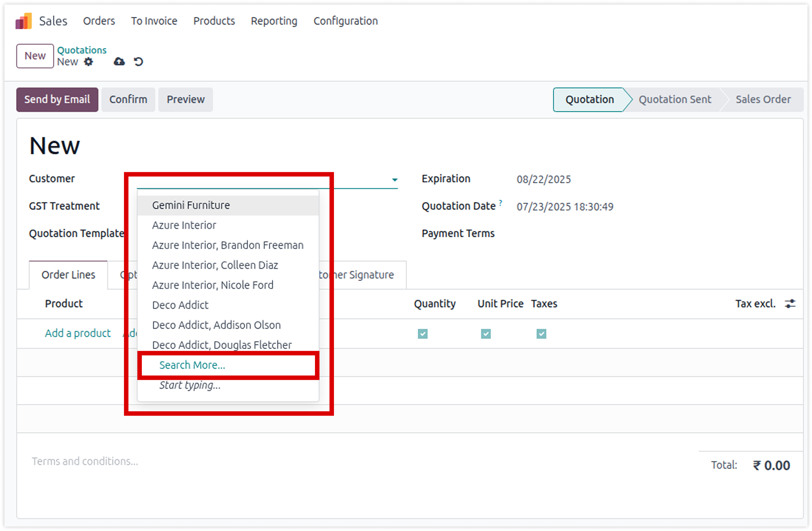Confirm the quotation
Screen dimensions: 812x531
click(128, 100)
